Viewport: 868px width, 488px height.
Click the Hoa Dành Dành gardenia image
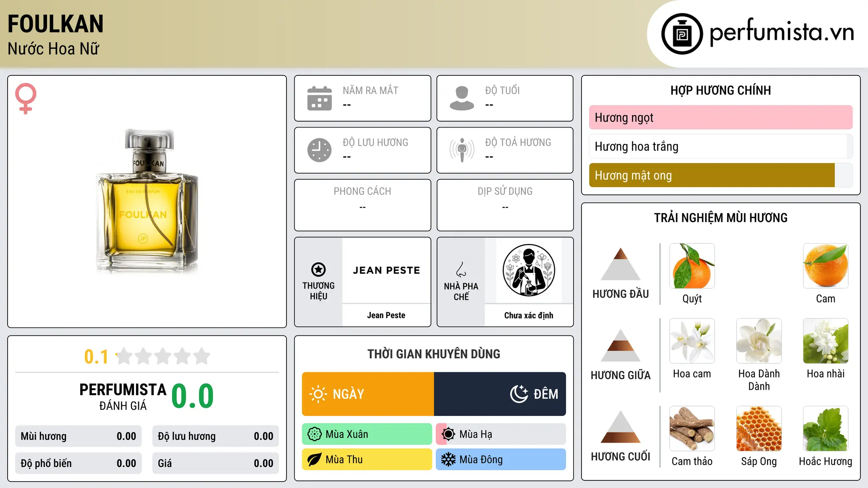[x=759, y=341]
